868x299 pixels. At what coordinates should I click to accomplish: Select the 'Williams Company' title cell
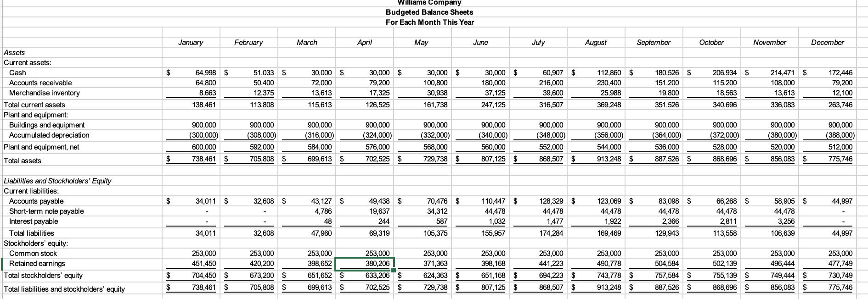coord(429,3)
